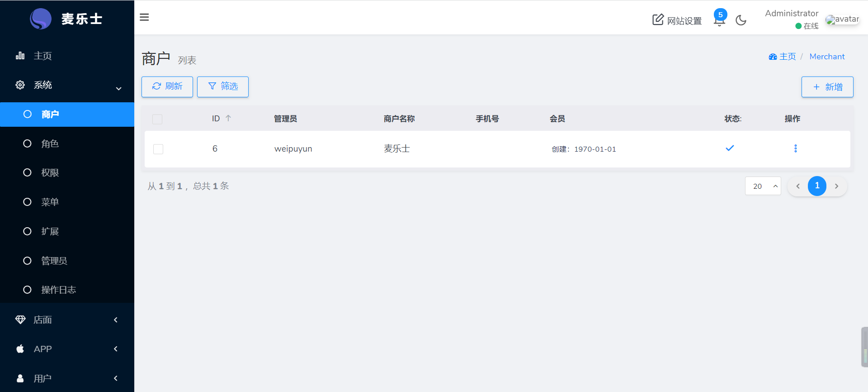Click the 主页 bar chart icon
This screenshot has width=868, height=392.
tap(20, 56)
